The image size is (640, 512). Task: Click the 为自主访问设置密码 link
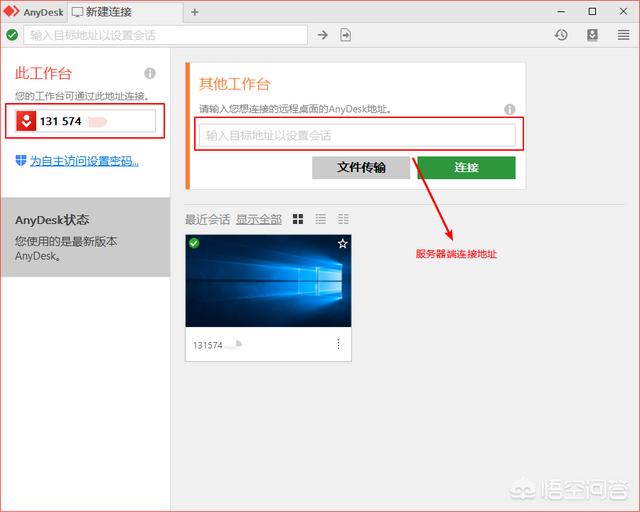pos(83,161)
